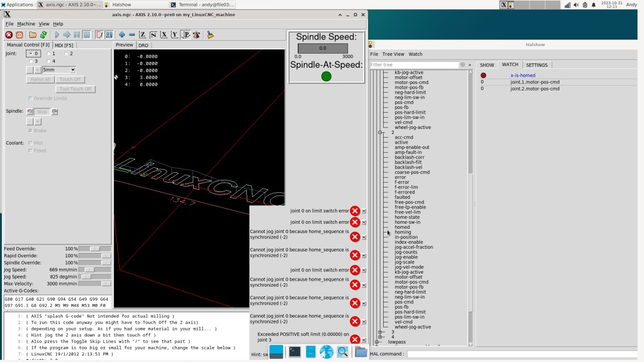Open the terminal emulator from the dock
The height and width of the screenshot is (362, 644).
(294, 352)
